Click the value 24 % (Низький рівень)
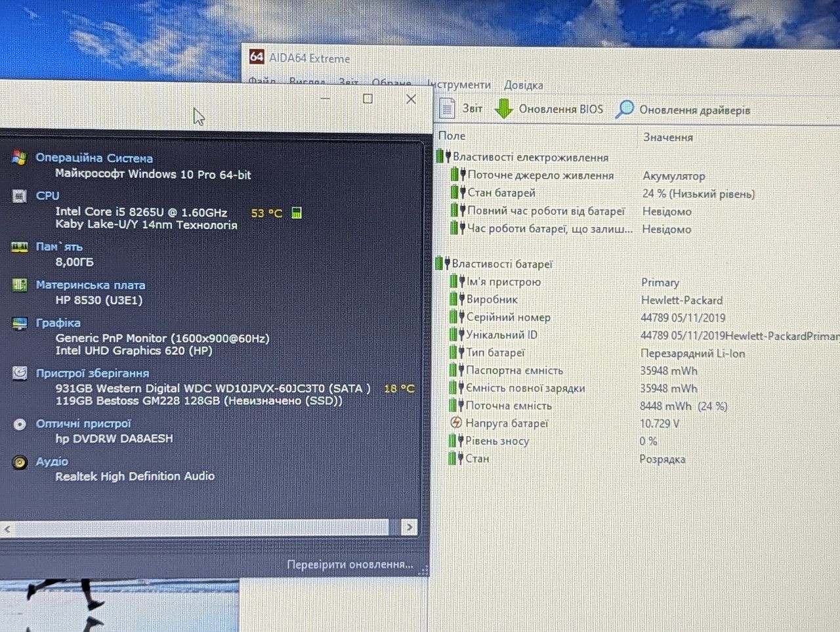This screenshot has height=632, width=840. (x=698, y=194)
